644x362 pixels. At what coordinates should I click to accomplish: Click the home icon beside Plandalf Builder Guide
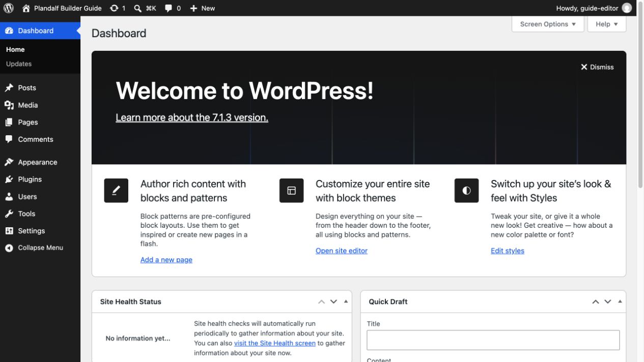pyautogui.click(x=26, y=8)
